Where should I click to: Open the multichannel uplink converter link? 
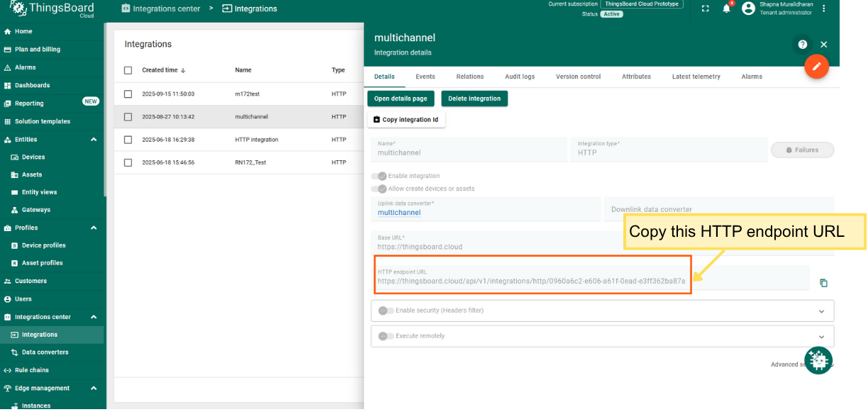[399, 213]
